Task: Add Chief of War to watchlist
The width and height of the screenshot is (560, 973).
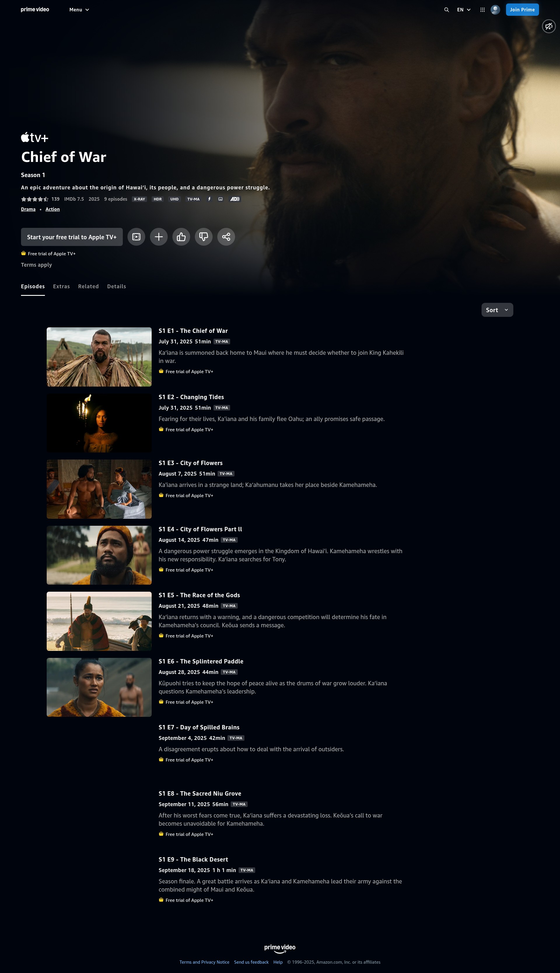Action: [x=158, y=237]
